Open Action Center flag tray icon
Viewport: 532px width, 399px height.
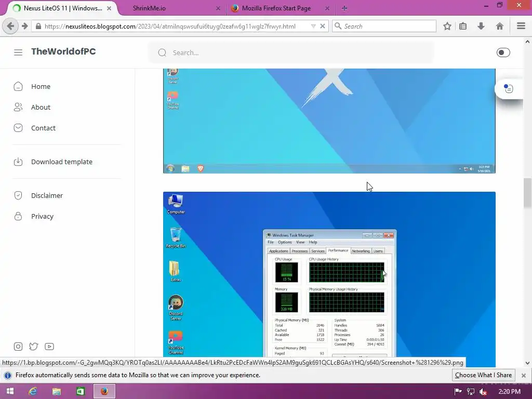tap(458, 392)
